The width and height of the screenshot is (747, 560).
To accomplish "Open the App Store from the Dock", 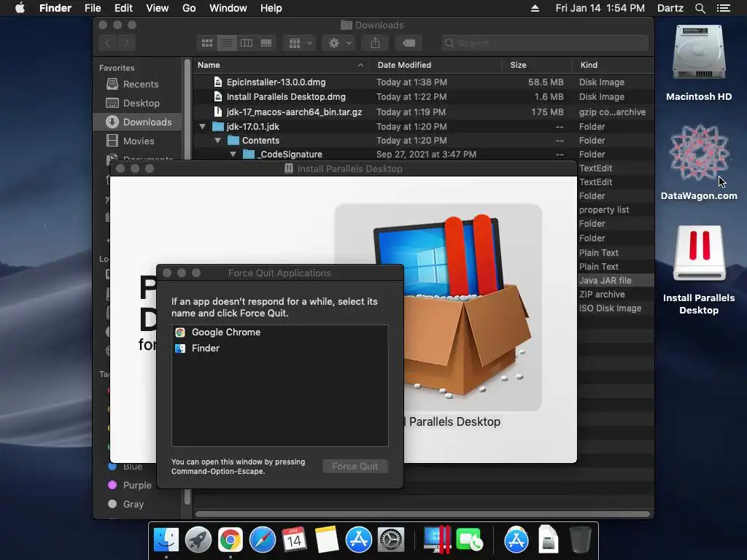I will click(x=358, y=540).
